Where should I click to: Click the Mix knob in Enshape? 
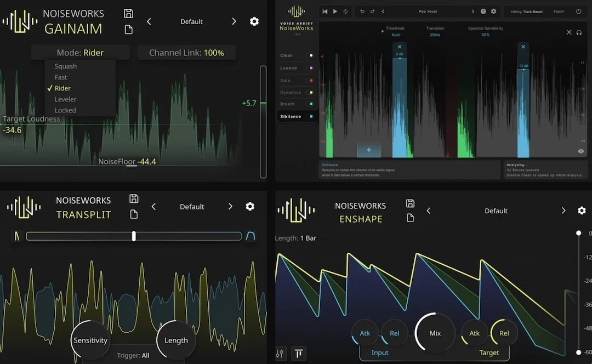click(435, 333)
